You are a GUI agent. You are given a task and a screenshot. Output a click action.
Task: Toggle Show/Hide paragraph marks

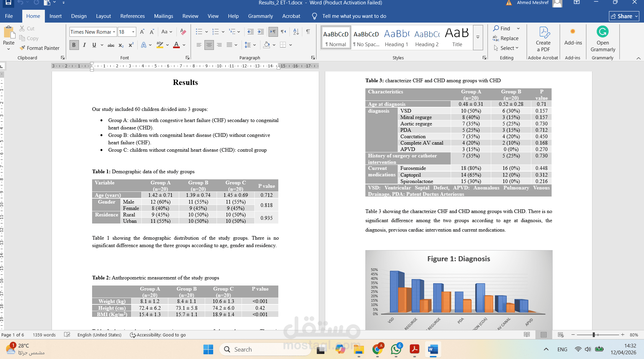(307, 31)
